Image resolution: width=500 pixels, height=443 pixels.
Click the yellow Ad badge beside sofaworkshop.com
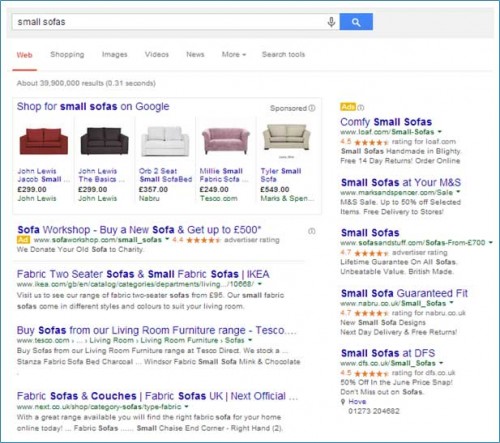[x=23, y=239]
